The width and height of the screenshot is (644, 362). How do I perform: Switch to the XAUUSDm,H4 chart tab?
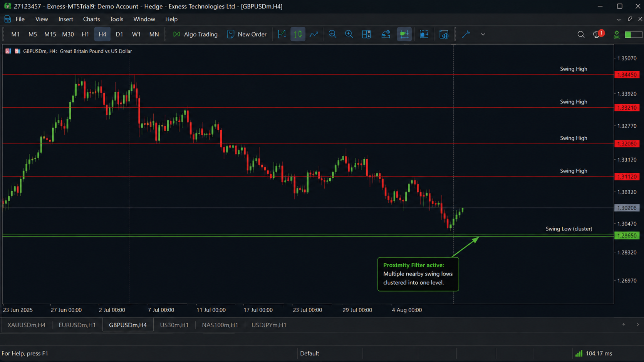pos(26,325)
